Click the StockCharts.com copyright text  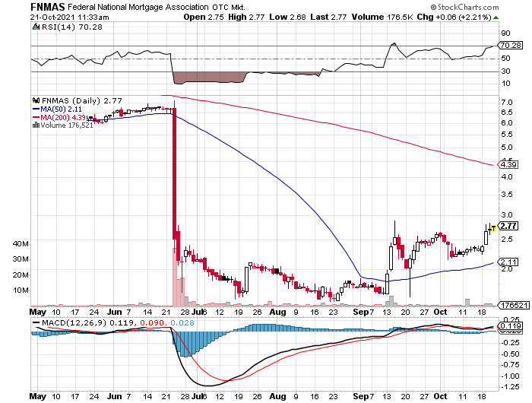(x=464, y=7)
